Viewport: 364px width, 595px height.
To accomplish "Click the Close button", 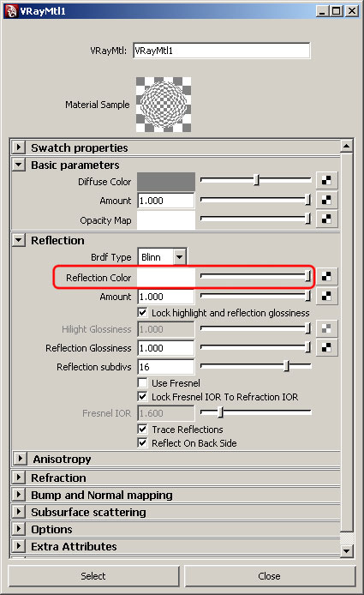I will pos(270,576).
